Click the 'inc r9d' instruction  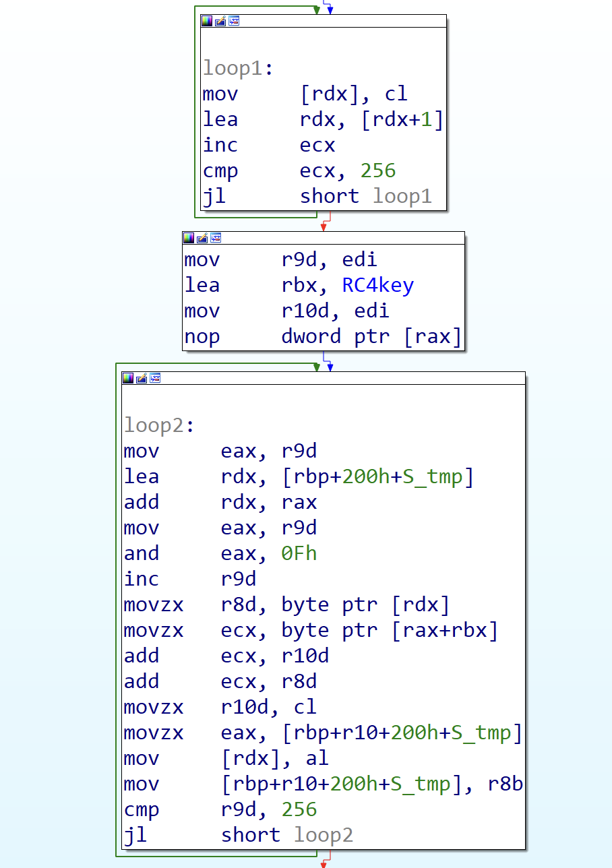click(190, 579)
